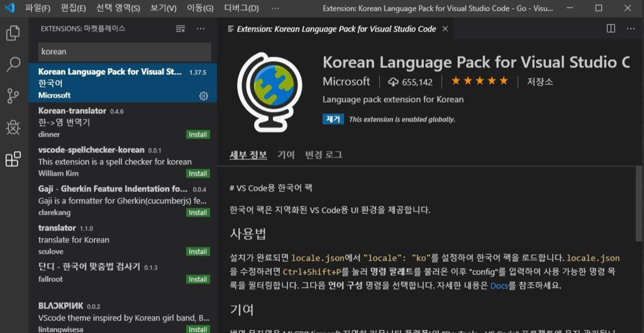
Task: Select Korean Language Pack in extensions list
Action: click(x=123, y=82)
